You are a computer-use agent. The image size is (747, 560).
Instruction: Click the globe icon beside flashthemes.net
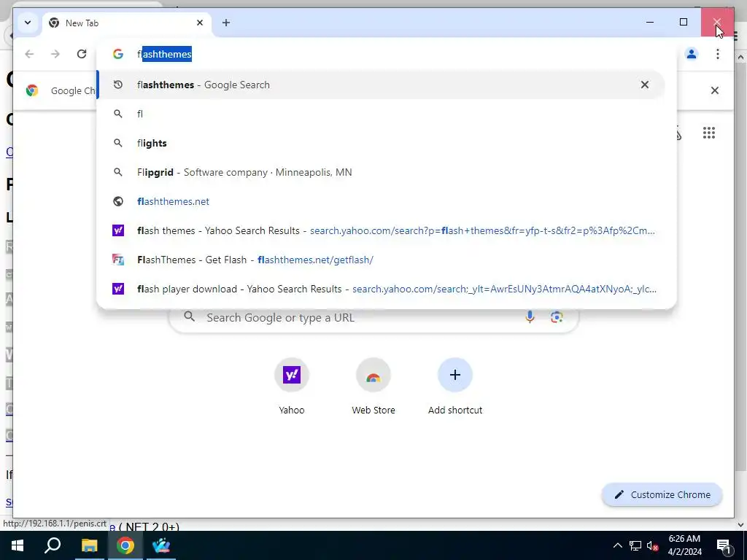click(118, 201)
